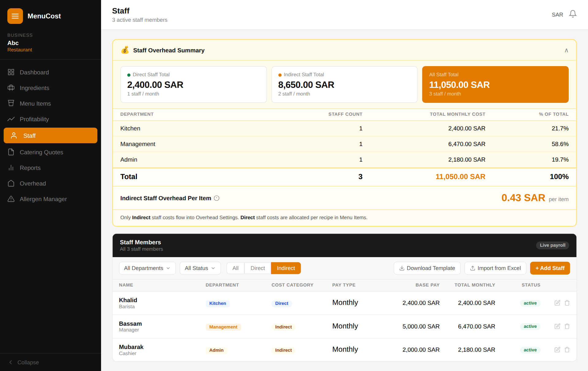Click the Live payroll badge

click(x=552, y=245)
